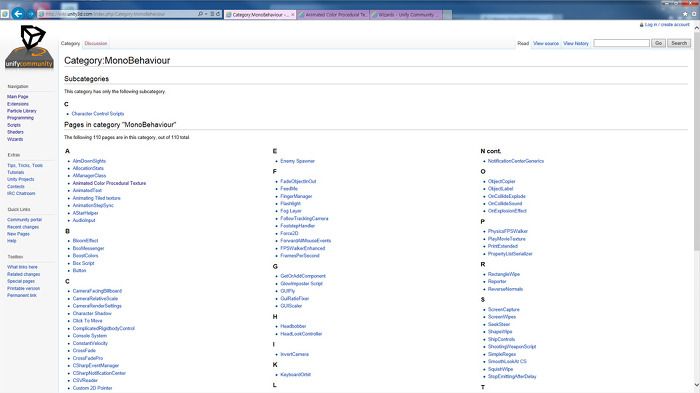Click Log in / create account link
This screenshot has width=700, height=393.
pyautogui.click(x=667, y=25)
